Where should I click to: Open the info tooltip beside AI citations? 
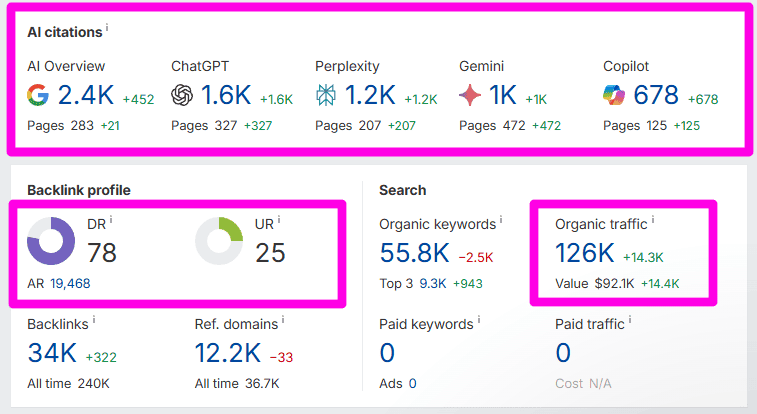(107, 29)
